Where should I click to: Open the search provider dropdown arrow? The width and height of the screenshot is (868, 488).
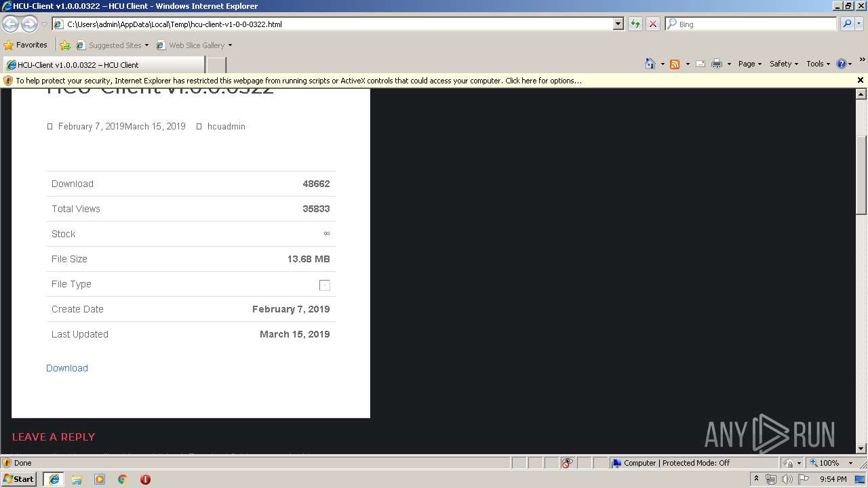[859, 24]
